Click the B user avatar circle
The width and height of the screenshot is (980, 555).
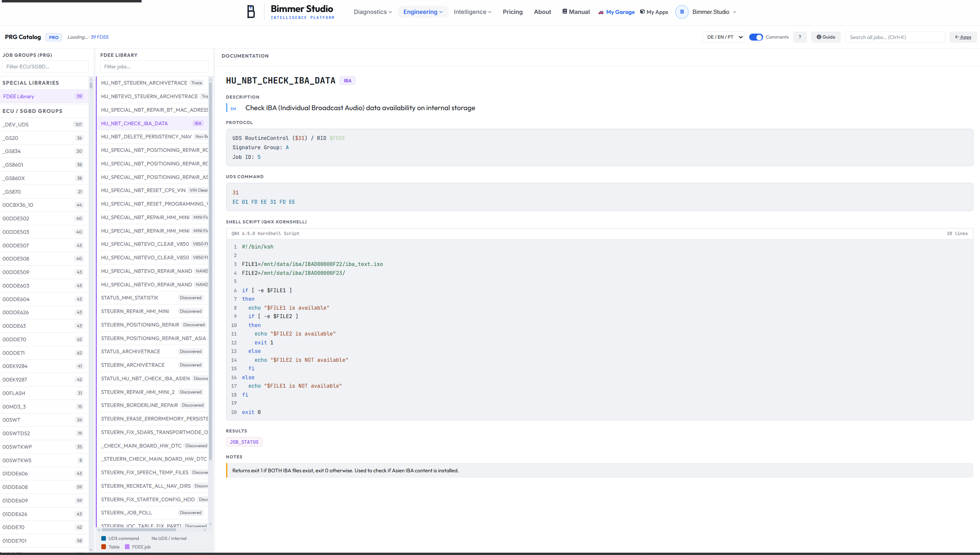[x=682, y=12]
